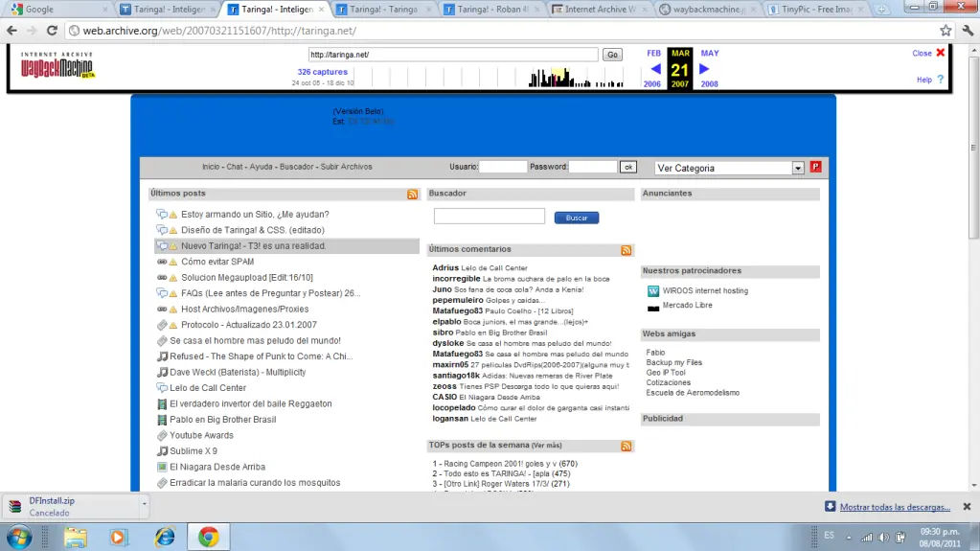
Task: Open DFInstall.zip download options arrow
Action: pyautogui.click(x=145, y=504)
